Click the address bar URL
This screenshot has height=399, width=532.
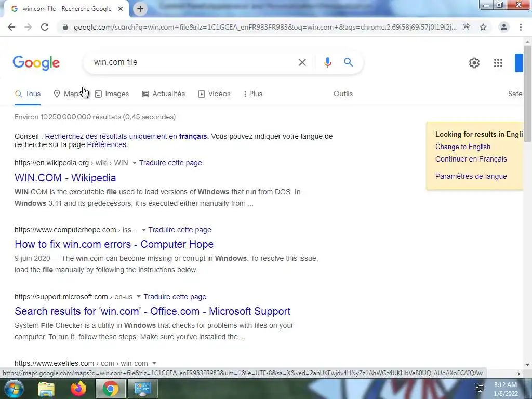(x=264, y=27)
